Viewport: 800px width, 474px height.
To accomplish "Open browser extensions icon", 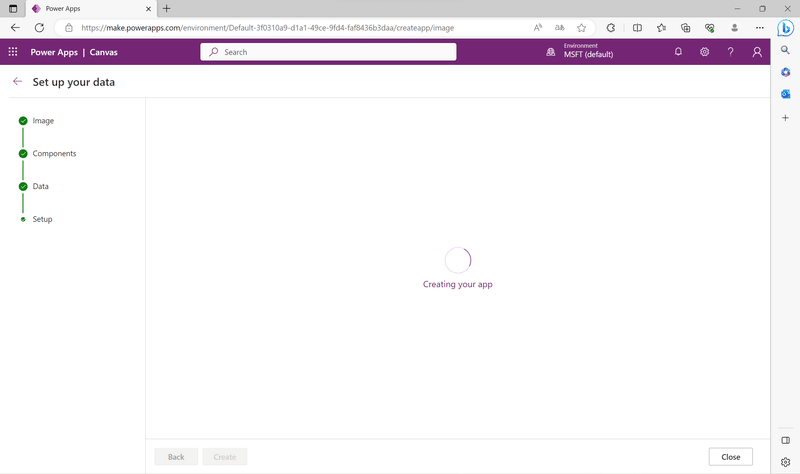I will click(x=611, y=28).
